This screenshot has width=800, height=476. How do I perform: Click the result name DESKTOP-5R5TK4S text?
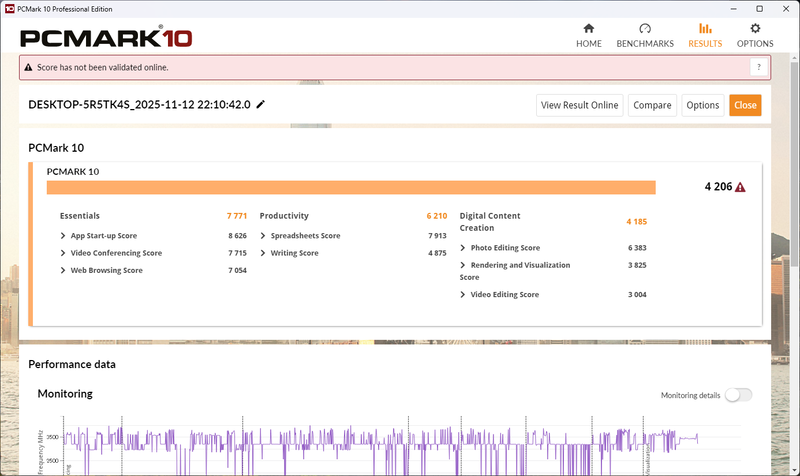[x=139, y=105]
